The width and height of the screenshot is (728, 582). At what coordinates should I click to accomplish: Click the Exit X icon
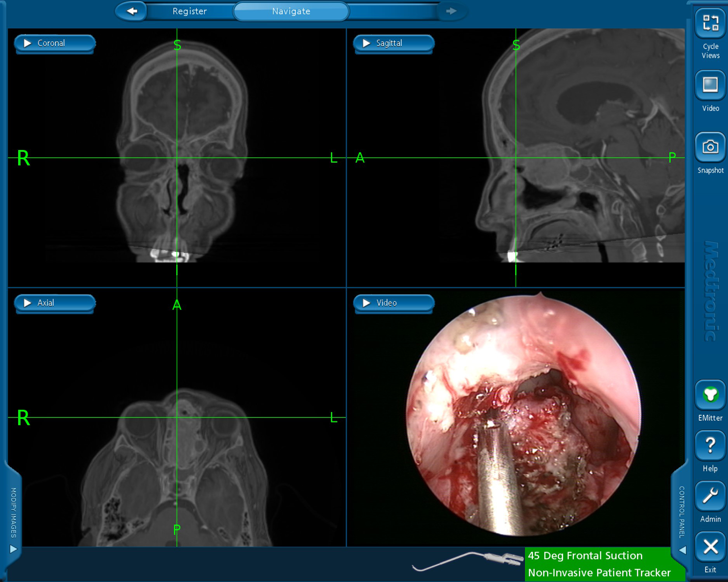tap(710, 547)
